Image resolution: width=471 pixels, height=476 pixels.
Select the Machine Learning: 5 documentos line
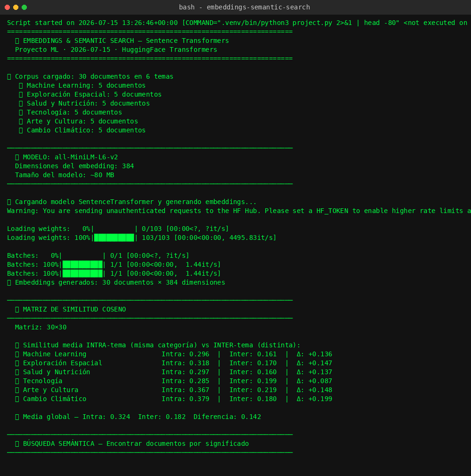(82, 86)
